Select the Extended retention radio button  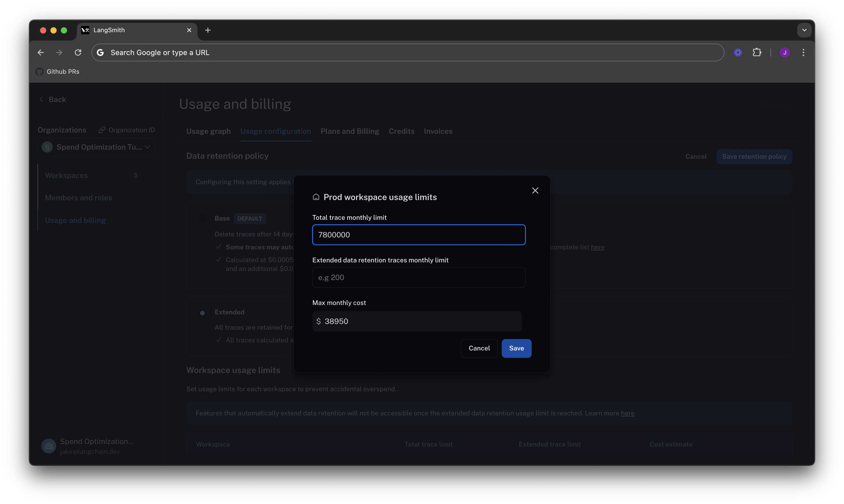pos(202,313)
